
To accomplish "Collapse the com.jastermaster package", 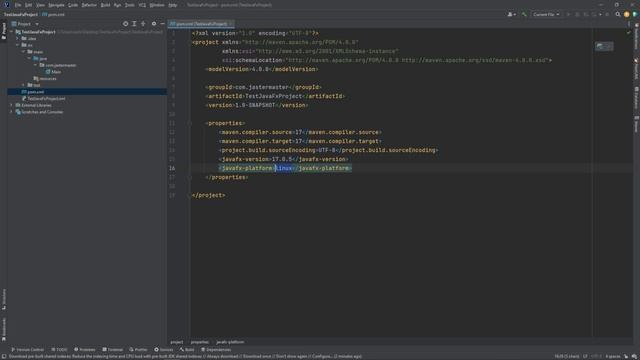I will (x=36, y=65).
